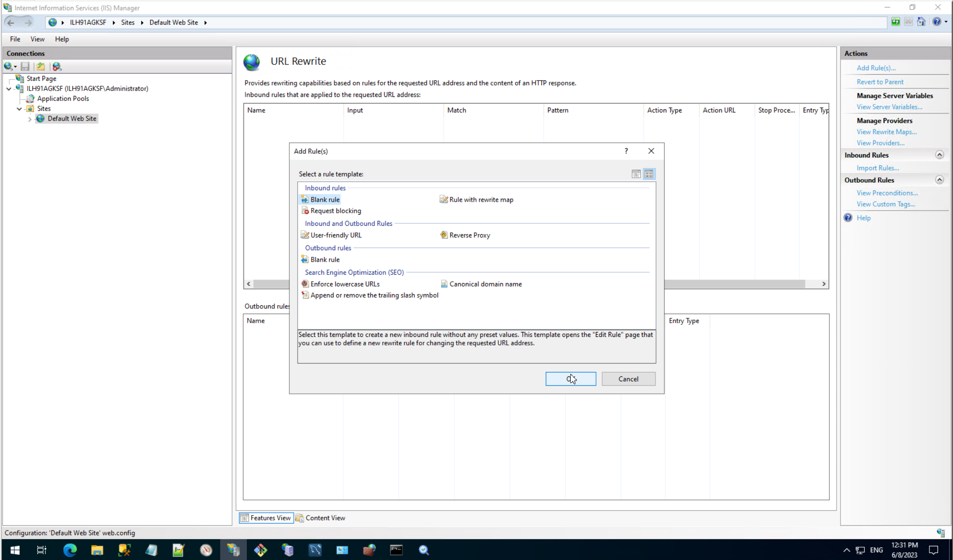Screen dimensions: 953x560
Task: Switch template list to details view
Action: pos(636,174)
